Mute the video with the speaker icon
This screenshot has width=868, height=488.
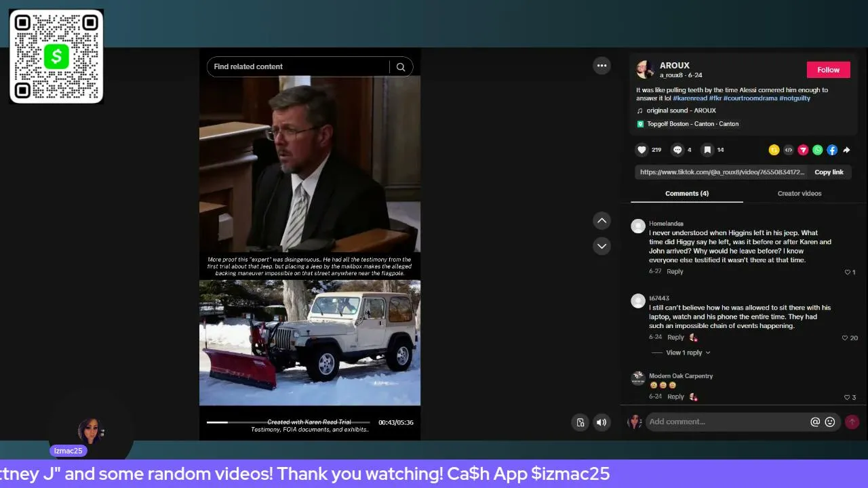click(601, 422)
